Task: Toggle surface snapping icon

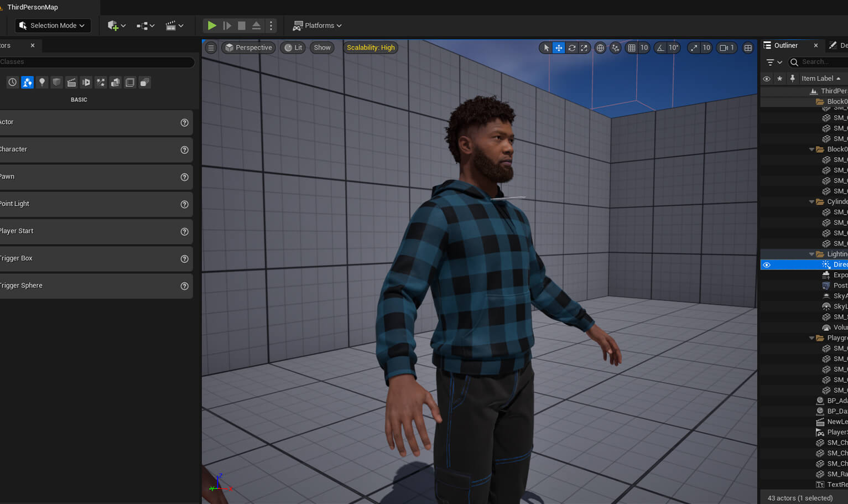Action: click(615, 48)
